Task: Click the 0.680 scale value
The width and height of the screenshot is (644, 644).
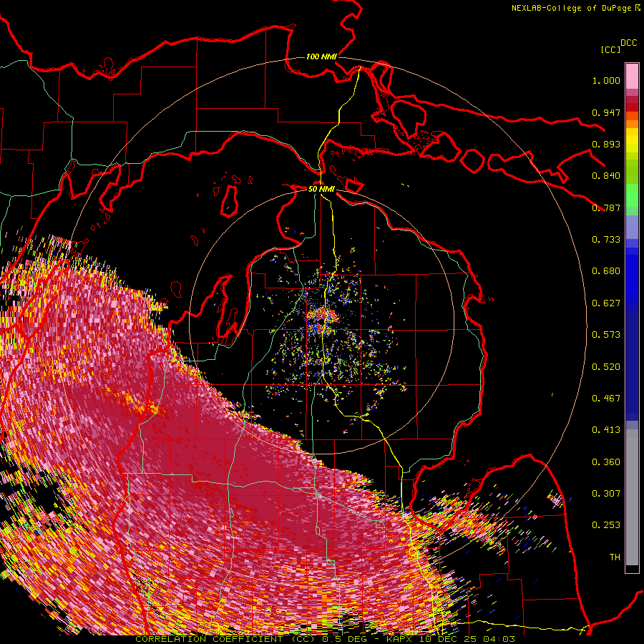Action: click(x=606, y=271)
